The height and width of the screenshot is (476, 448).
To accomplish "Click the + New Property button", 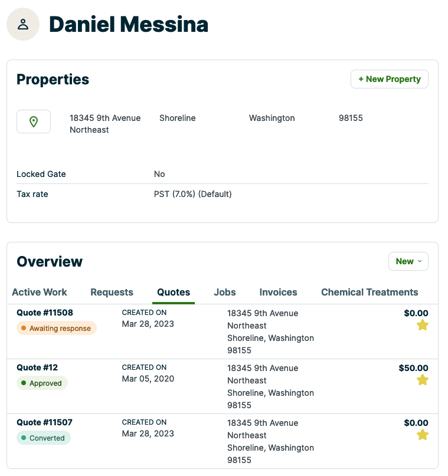I will coord(389,78).
